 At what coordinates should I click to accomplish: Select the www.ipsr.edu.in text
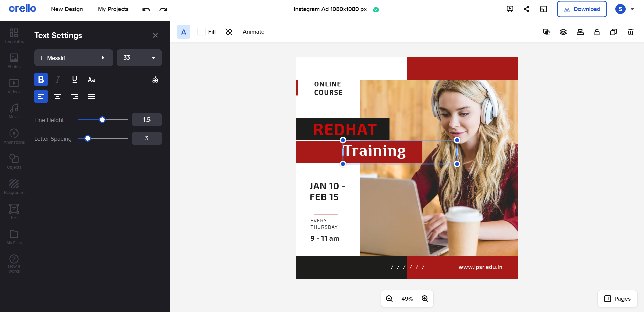[x=480, y=267]
